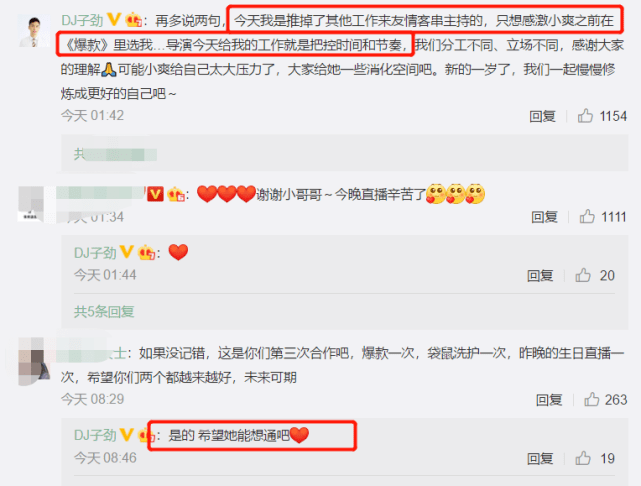Like the comment with 1111 likes

click(x=587, y=217)
